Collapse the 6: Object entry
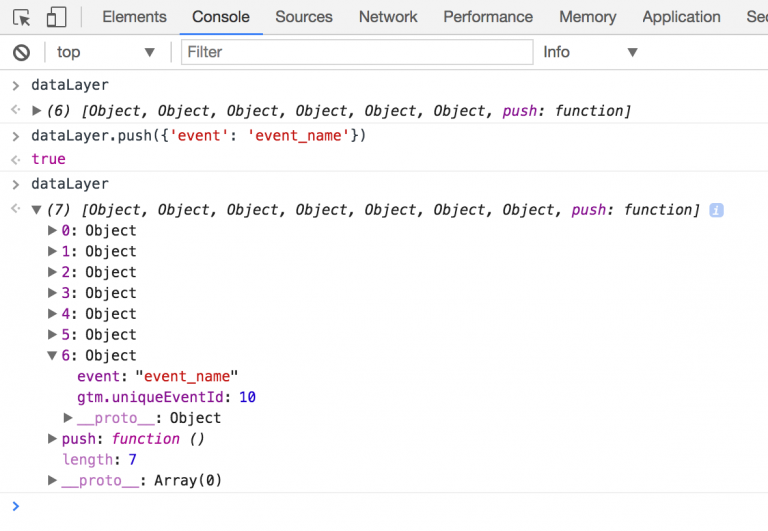768x531 pixels. click(53, 356)
